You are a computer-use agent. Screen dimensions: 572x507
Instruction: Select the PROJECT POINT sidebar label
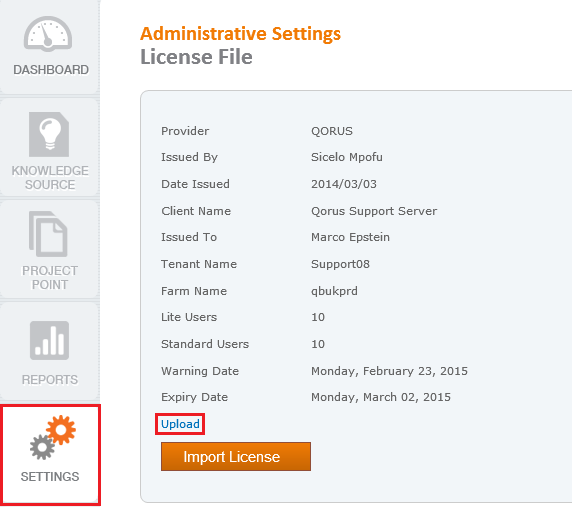(x=50, y=278)
